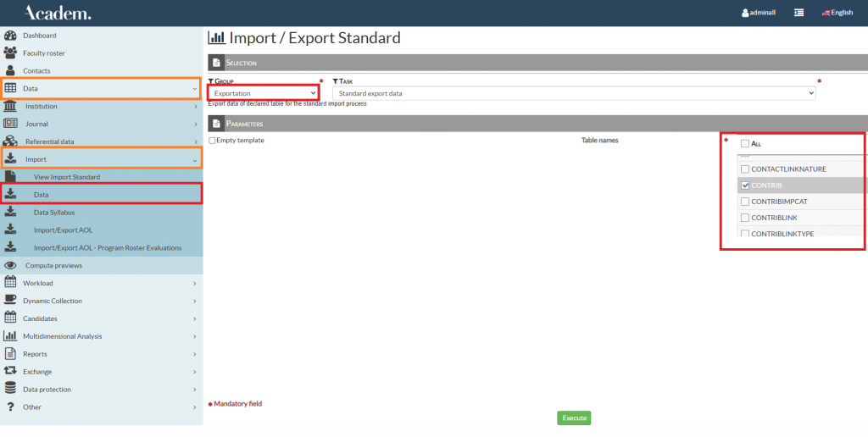The height and width of the screenshot is (437, 868).
Task: Click the Compute previews eye icon
Action: (10, 265)
